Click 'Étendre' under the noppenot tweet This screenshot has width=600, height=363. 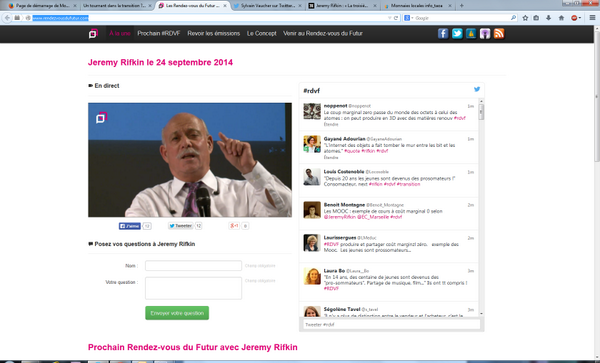[x=331, y=125]
